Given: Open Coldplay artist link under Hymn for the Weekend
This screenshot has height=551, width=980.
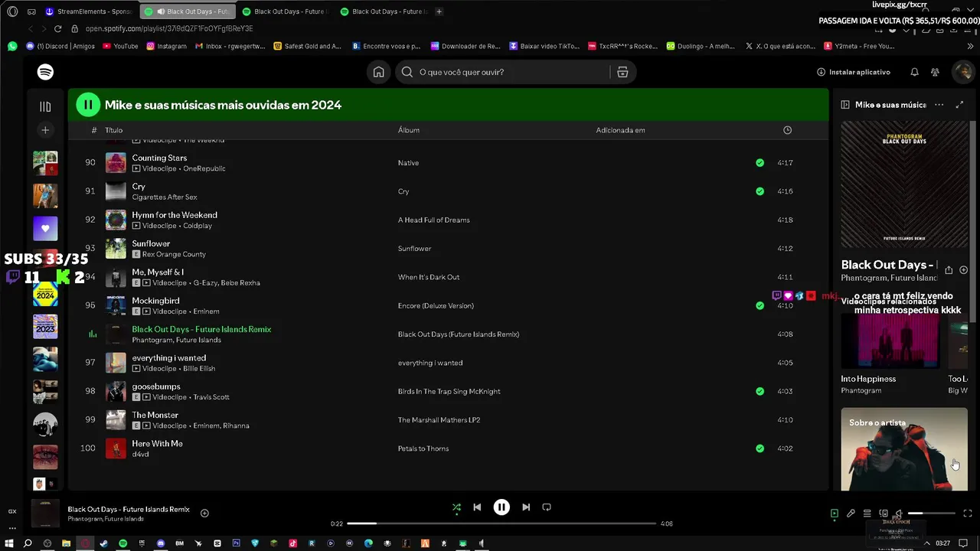Looking at the screenshot, I should [198, 226].
